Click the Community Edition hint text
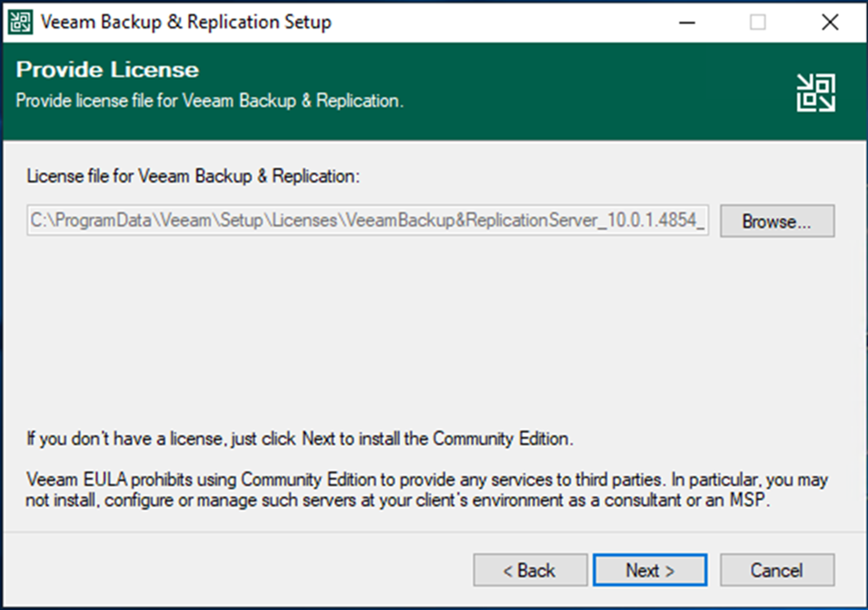Screen dimensions: 868x610 300,438
